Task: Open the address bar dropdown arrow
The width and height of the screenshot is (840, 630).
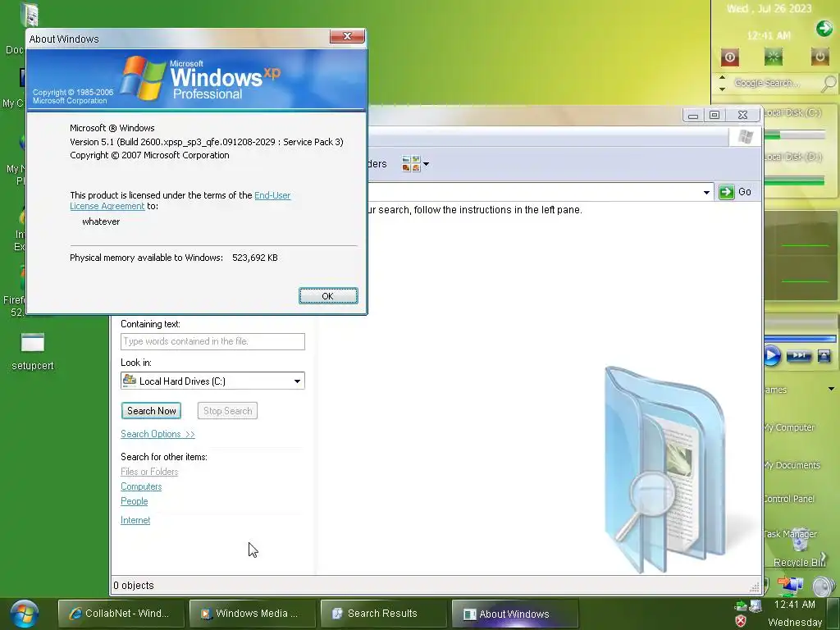Action: (706, 192)
